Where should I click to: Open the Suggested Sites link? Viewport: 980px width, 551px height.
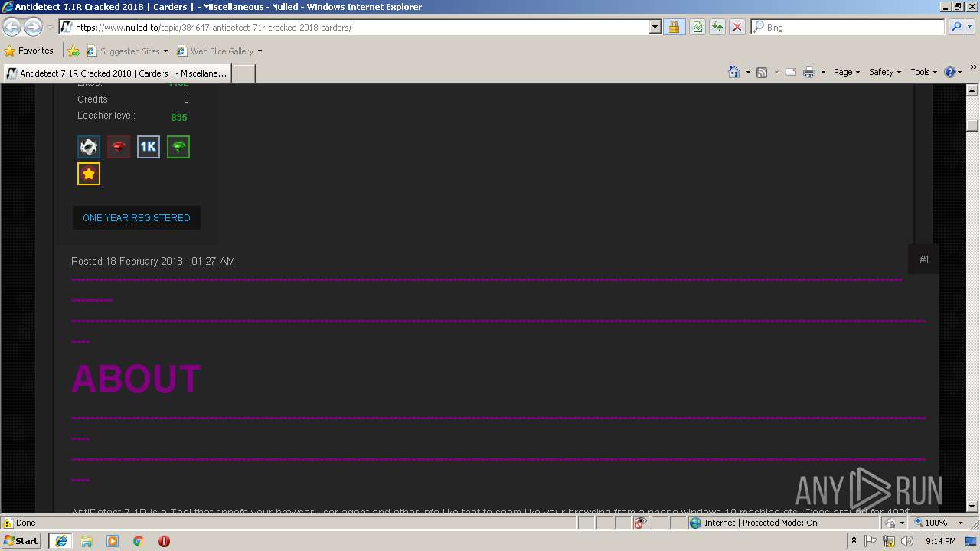[126, 51]
